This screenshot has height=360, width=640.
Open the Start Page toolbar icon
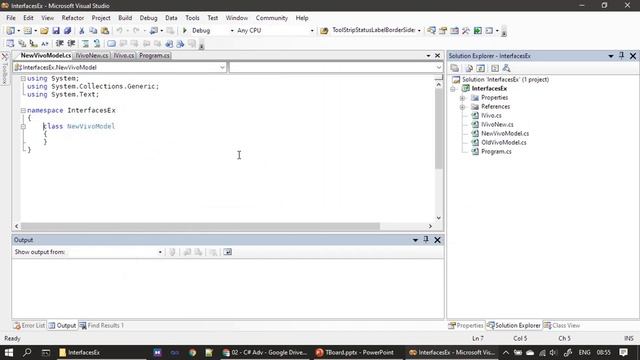point(478,31)
